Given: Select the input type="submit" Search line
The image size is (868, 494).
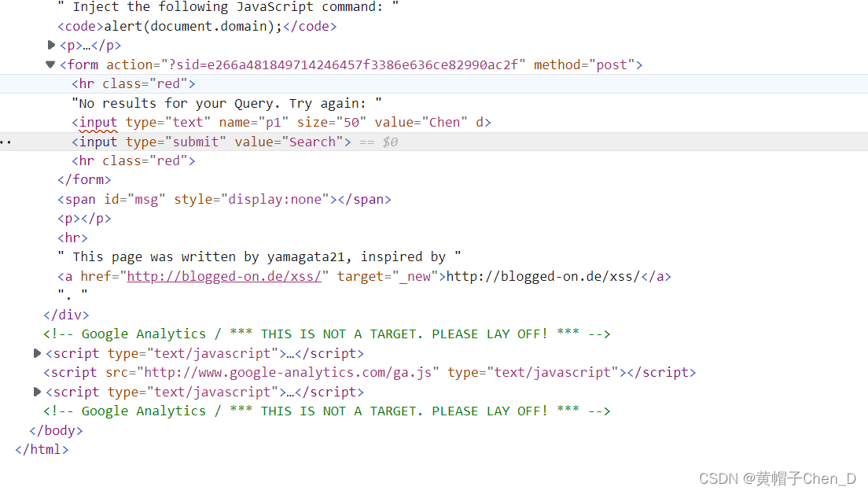Looking at the screenshot, I should pos(211,142).
